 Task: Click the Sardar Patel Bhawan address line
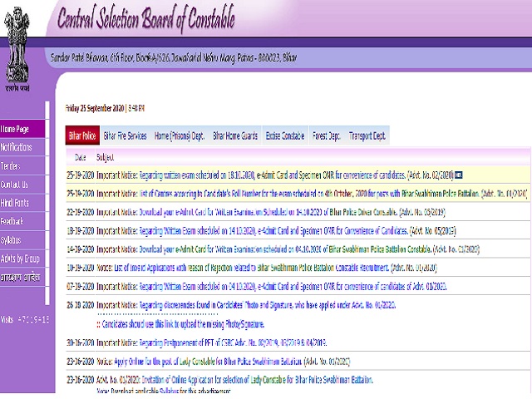click(174, 57)
